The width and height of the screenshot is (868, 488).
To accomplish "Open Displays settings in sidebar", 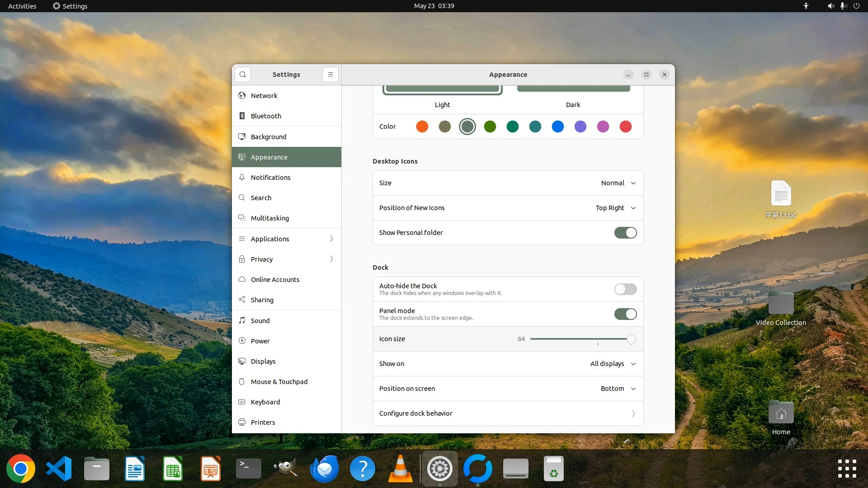I will (263, 361).
